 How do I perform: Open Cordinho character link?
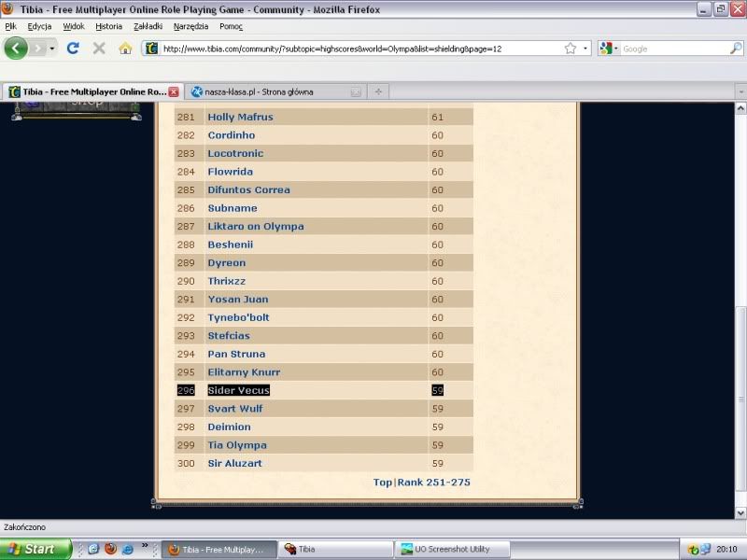231,135
